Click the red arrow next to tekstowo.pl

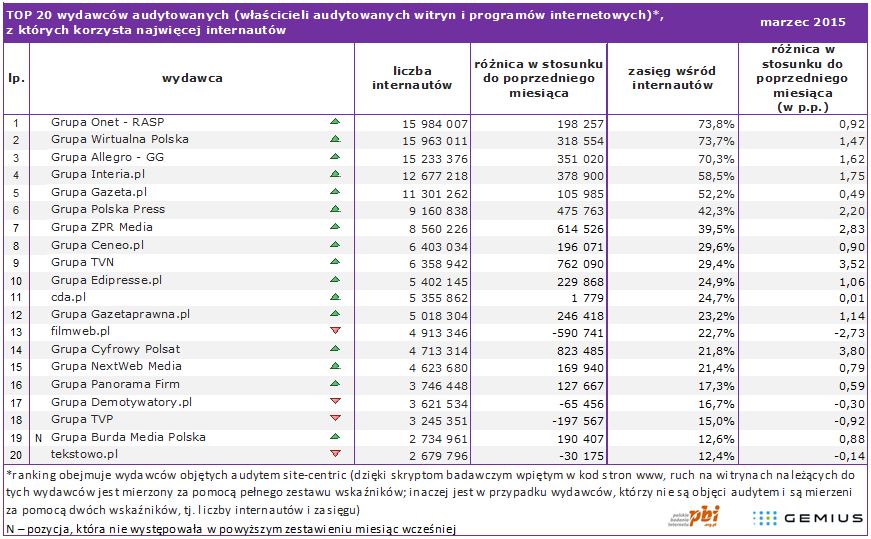point(335,454)
